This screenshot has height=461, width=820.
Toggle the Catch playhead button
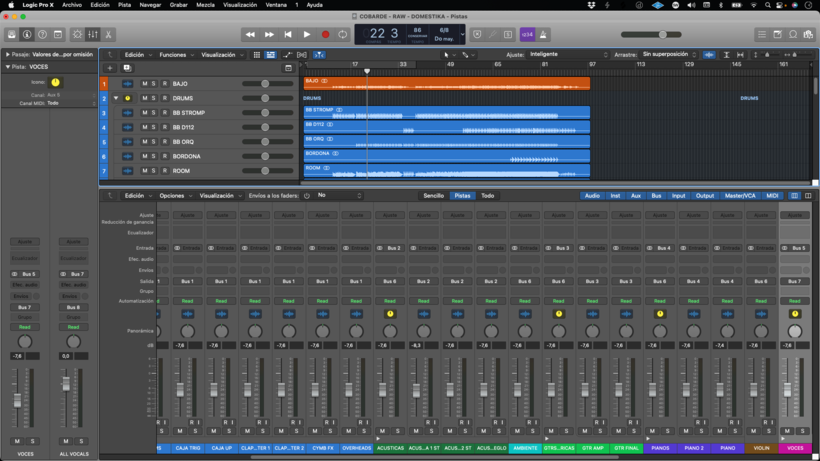point(319,54)
